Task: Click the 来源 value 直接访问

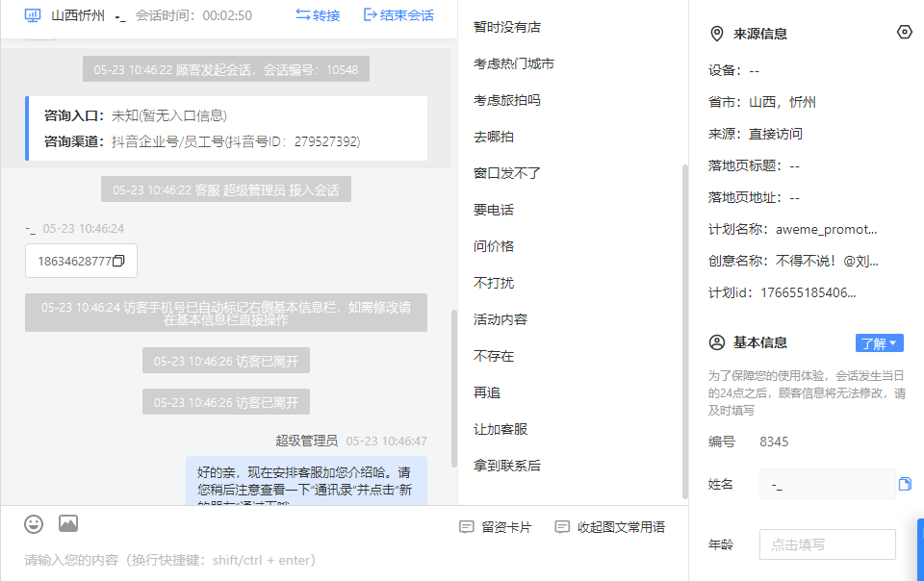Action: [x=776, y=134]
